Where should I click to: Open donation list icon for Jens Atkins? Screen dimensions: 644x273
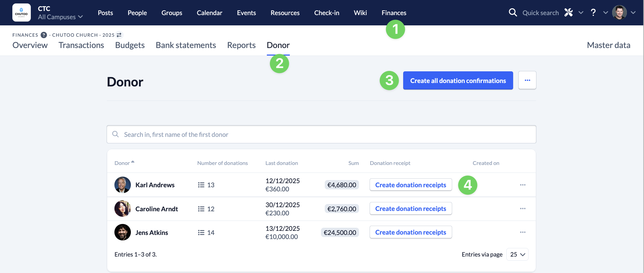coord(201,233)
